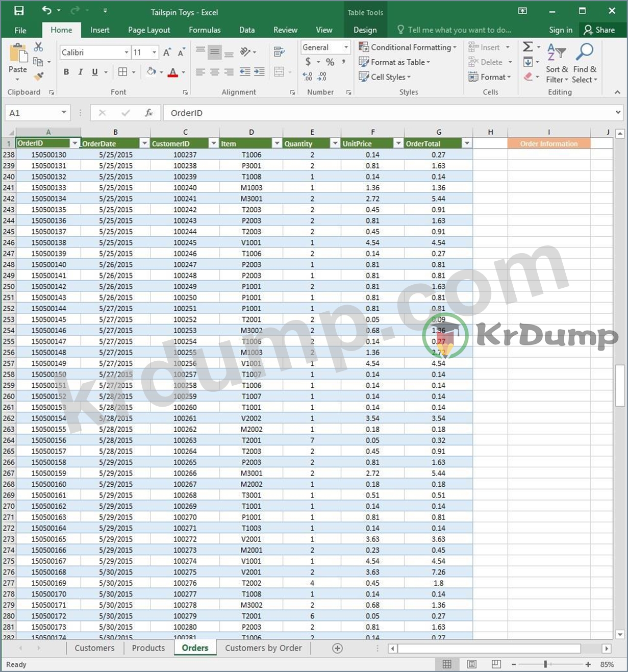Open the OrderDate column filter dropdown
This screenshot has width=628, height=672.
click(144, 143)
